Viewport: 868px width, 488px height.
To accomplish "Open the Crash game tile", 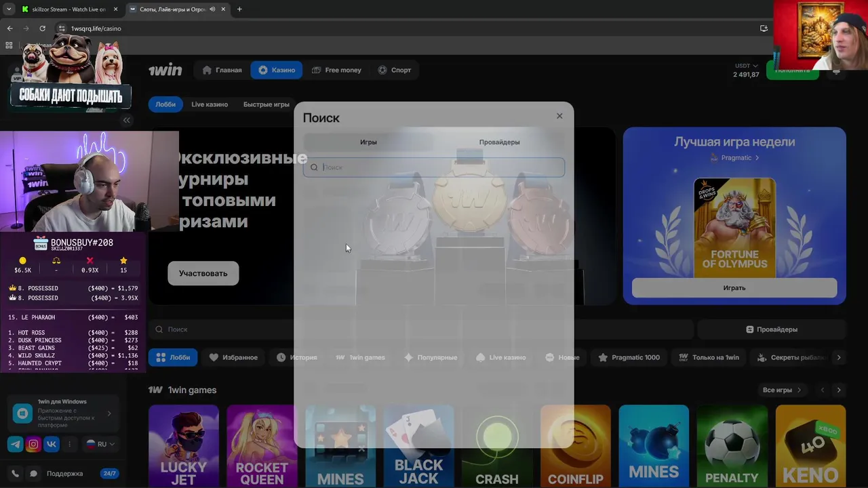I will tap(497, 446).
